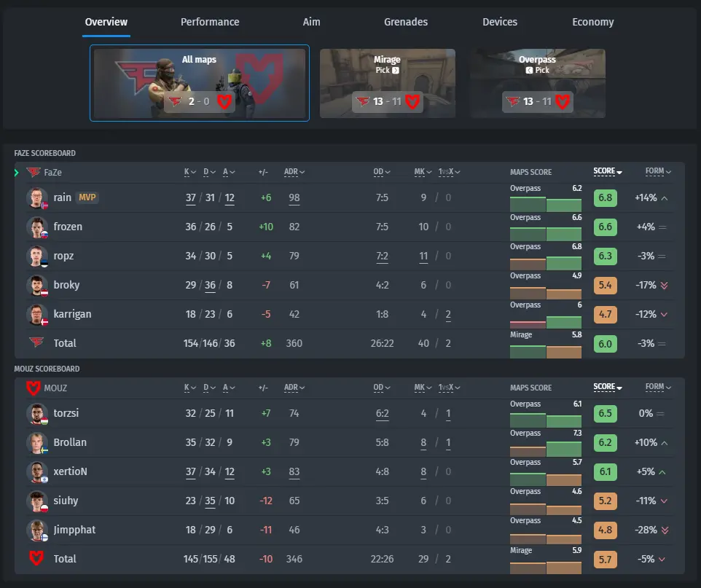Click rain's player avatar
Screen dimensions: 701x588
[x=36, y=197]
